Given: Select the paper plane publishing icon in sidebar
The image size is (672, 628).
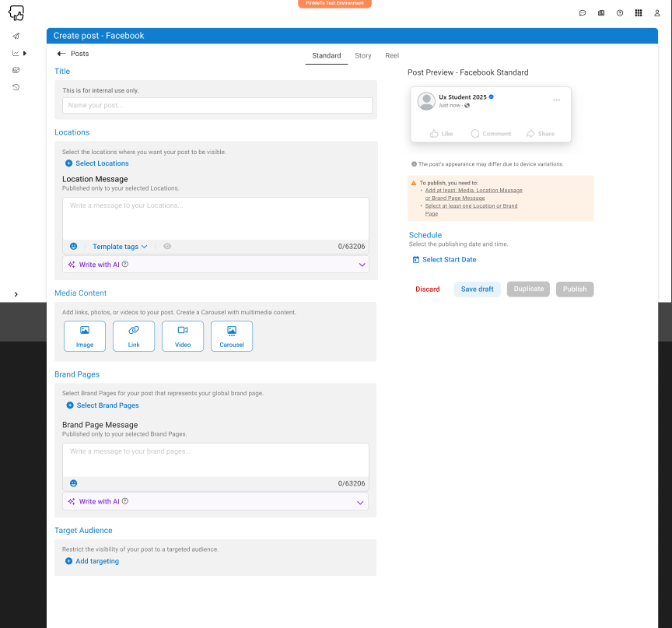Looking at the screenshot, I should click(x=16, y=35).
